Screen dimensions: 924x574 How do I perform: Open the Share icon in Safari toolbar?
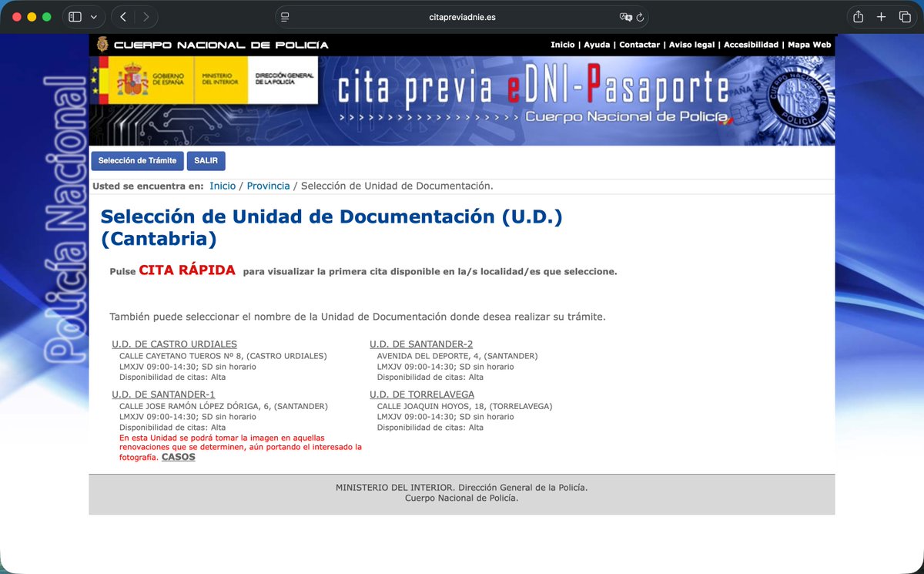pos(858,17)
